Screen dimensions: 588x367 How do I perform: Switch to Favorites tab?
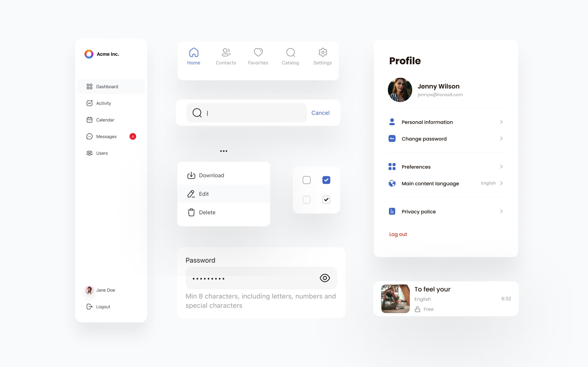pos(258,56)
